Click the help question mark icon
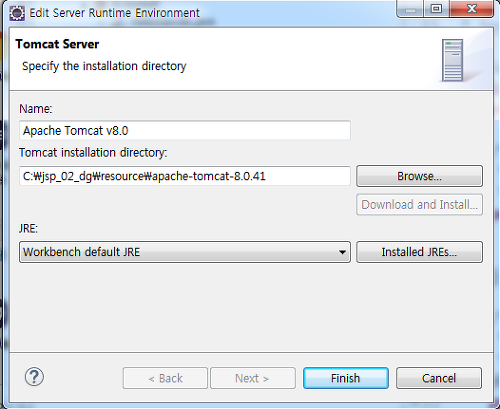Screen dimensions: 500x409 [x=34, y=377]
